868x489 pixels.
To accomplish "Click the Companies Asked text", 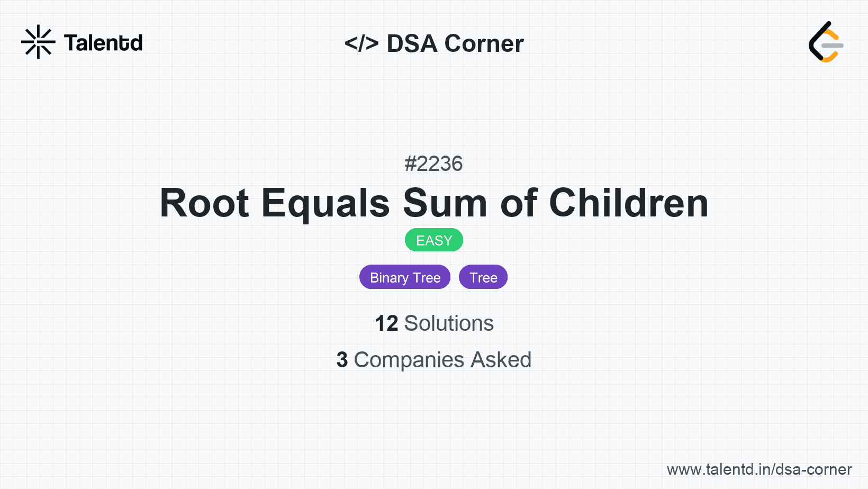I will tap(442, 360).
